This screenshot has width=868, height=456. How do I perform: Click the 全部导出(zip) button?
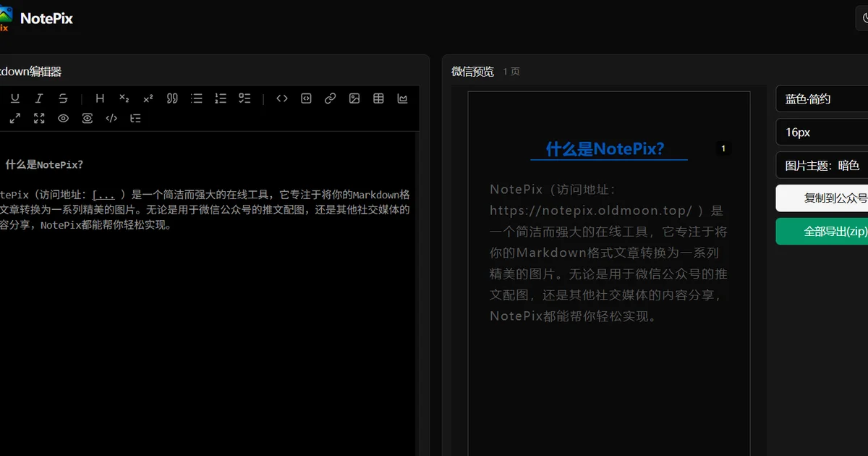(822, 232)
